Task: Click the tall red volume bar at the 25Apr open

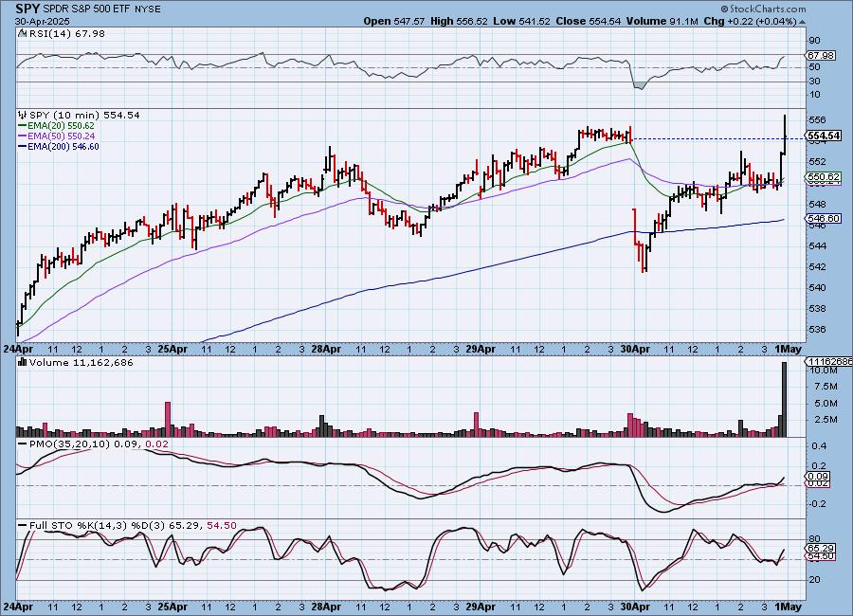Action: click(x=168, y=419)
